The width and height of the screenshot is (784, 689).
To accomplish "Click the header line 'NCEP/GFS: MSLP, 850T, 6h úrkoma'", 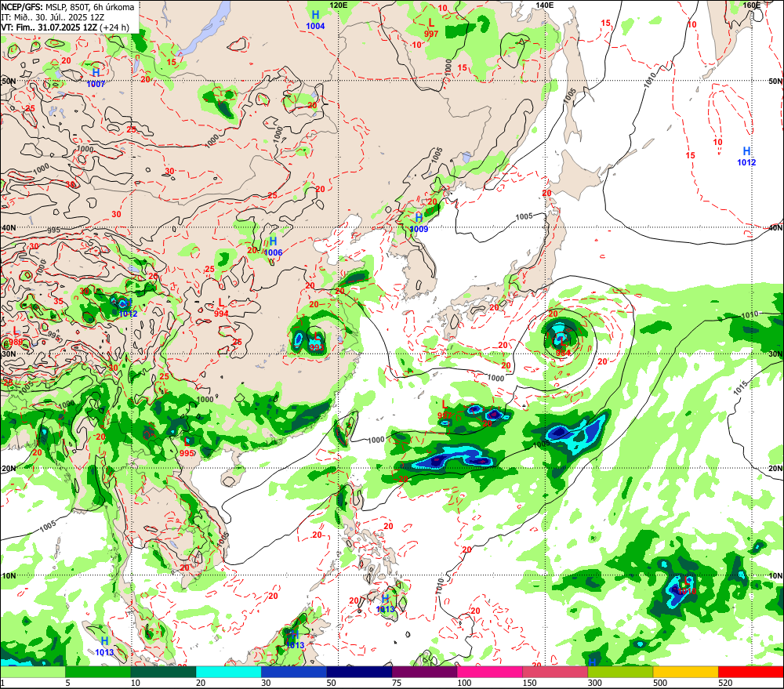I will click(x=67, y=7).
